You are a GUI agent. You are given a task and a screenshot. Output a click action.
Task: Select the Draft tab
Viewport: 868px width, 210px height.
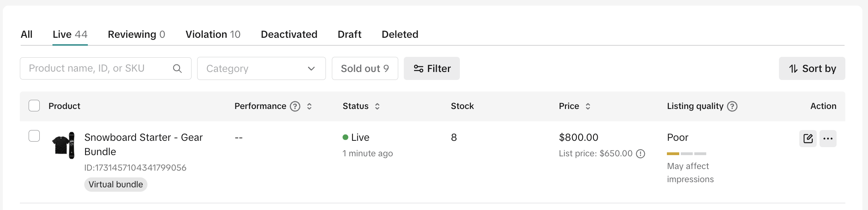tap(349, 35)
